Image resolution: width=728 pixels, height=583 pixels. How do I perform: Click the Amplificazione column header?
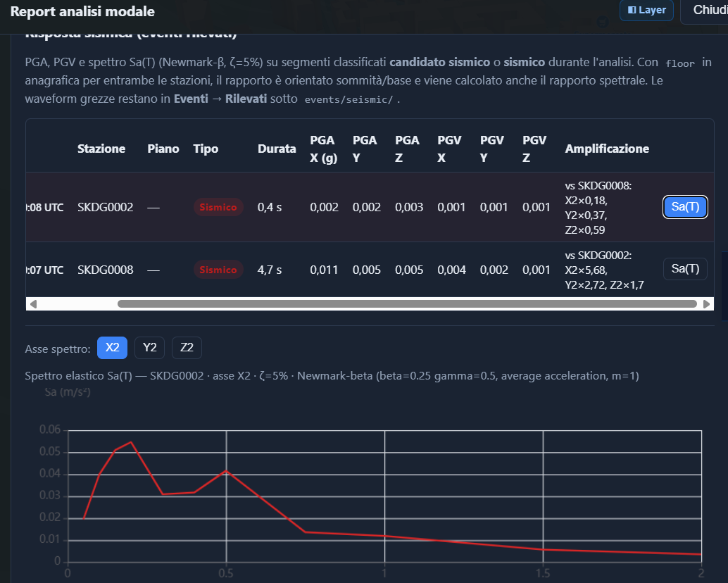coord(607,149)
